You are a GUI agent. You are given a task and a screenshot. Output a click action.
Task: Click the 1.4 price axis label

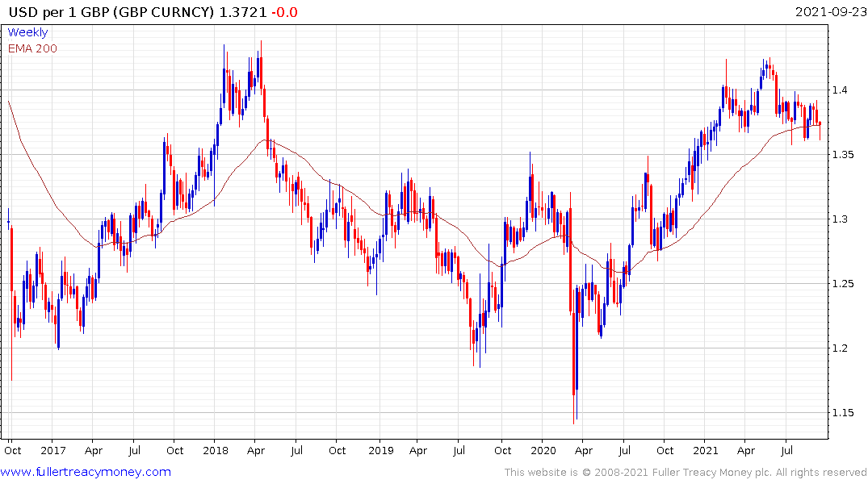(839, 90)
